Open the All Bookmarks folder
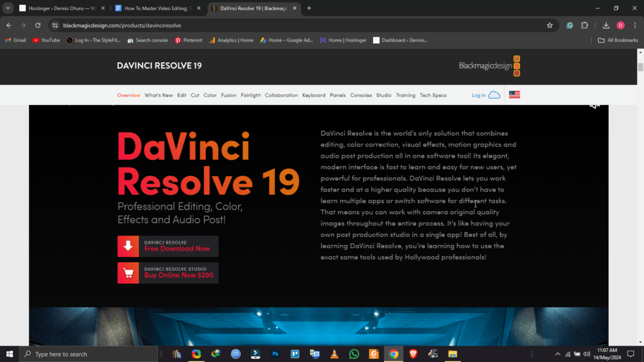 (618, 40)
